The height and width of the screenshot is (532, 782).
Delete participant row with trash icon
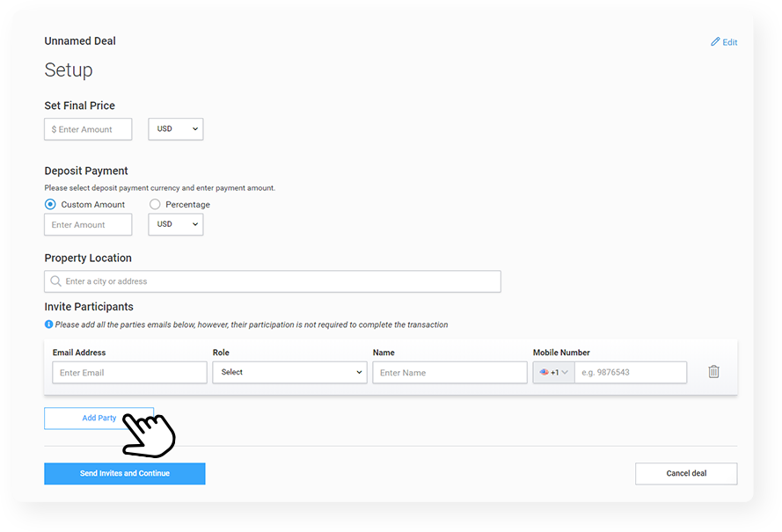click(713, 372)
